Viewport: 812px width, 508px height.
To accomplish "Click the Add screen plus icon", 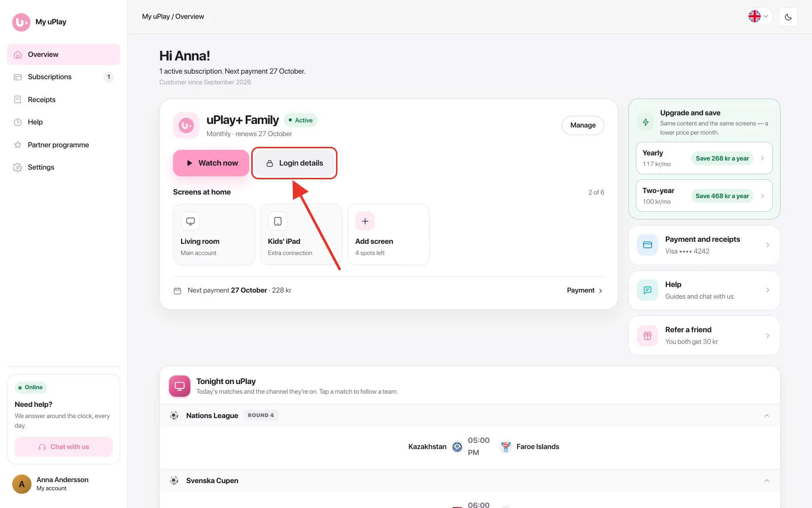I will (x=365, y=221).
